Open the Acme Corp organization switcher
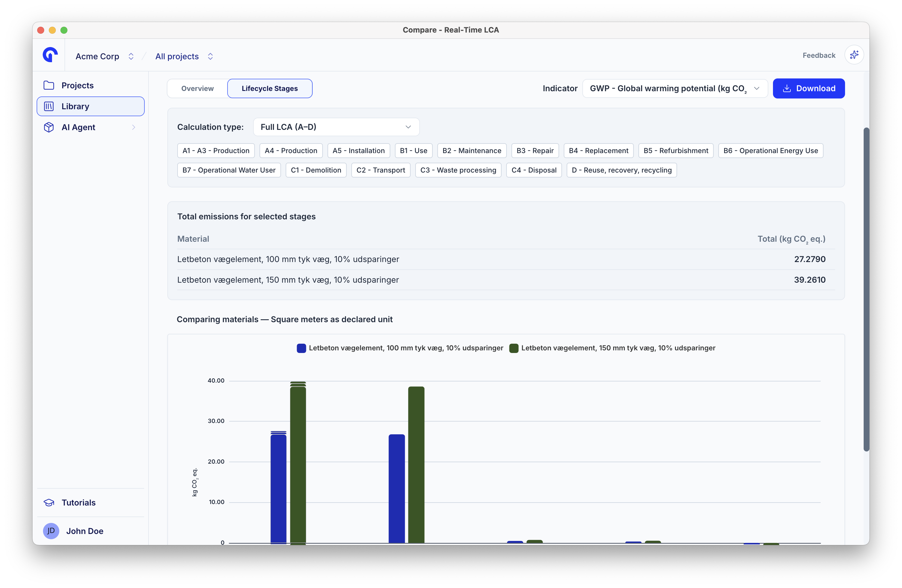This screenshot has height=588, width=902. [105, 56]
